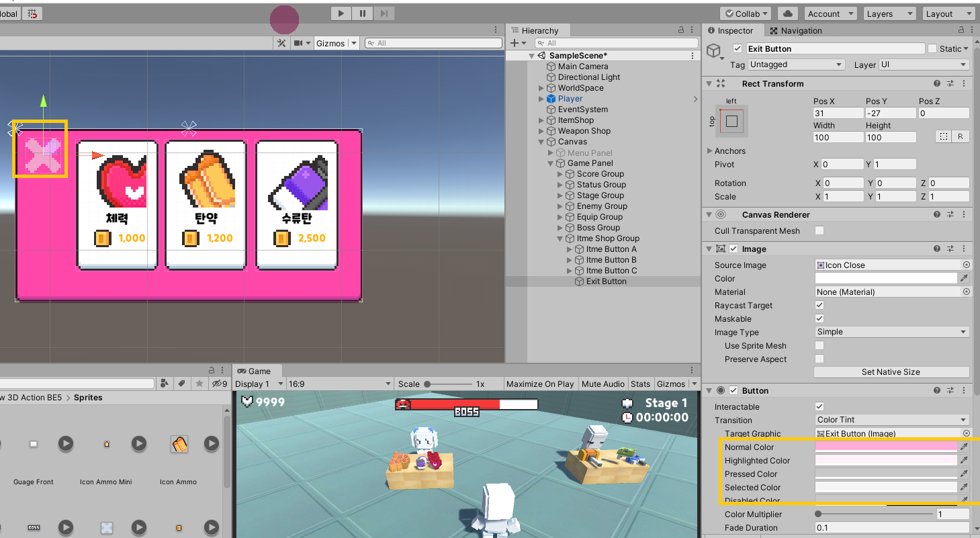Open the Highlighted Color swatch
The image size is (980, 538).
point(886,460)
